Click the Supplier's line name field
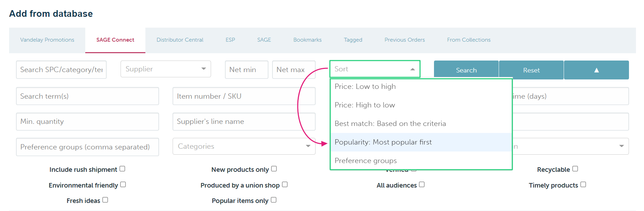 coord(244,121)
